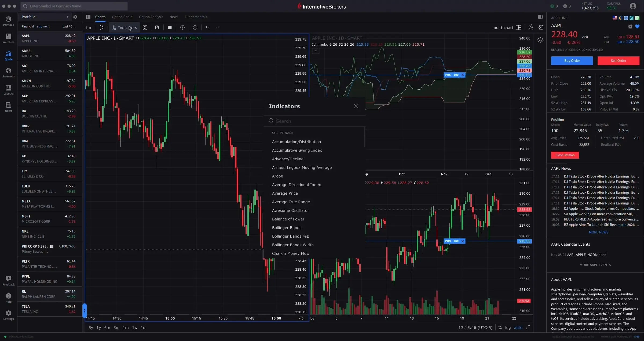Collapse the daily chart panel chevron

click(316, 50)
